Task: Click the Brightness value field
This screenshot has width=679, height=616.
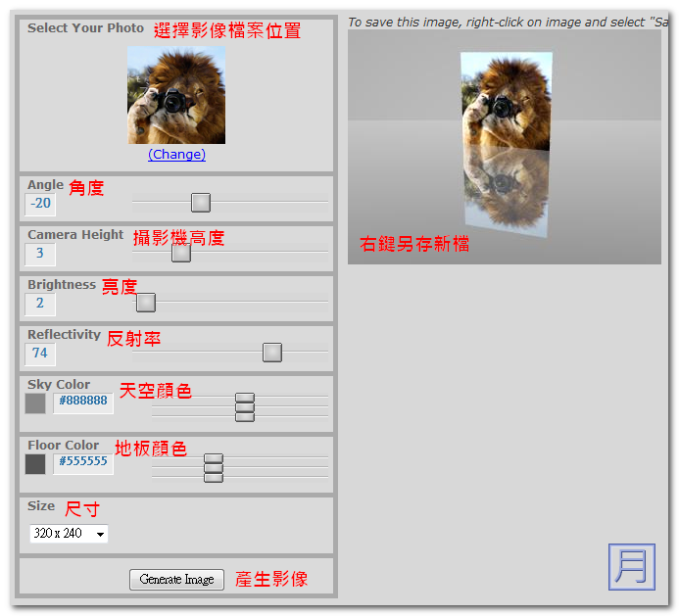Action: (x=41, y=304)
